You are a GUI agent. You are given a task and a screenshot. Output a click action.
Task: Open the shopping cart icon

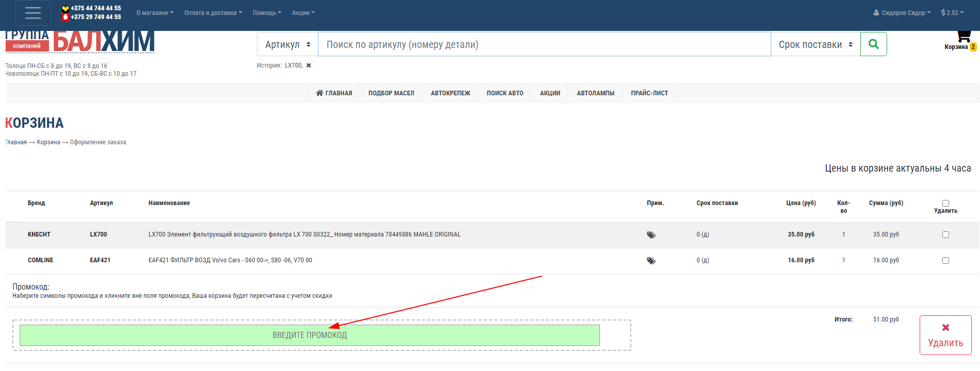[x=963, y=36]
